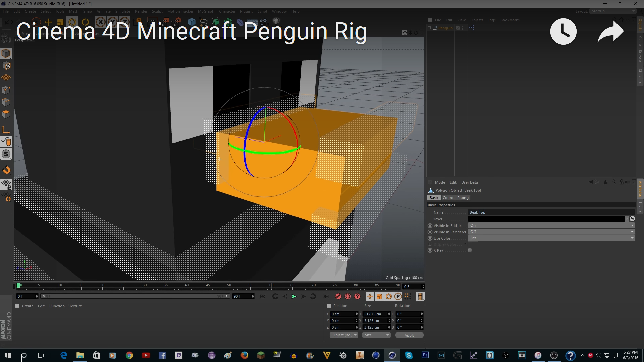Image resolution: width=644 pixels, height=362 pixels.
Task: Open the Visible in Editor dropdown
Action: click(551, 226)
